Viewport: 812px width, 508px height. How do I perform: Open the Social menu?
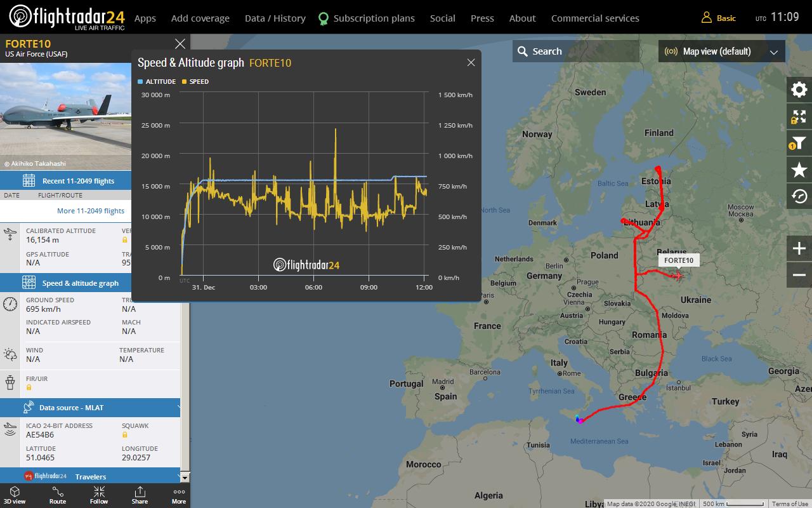tap(443, 18)
